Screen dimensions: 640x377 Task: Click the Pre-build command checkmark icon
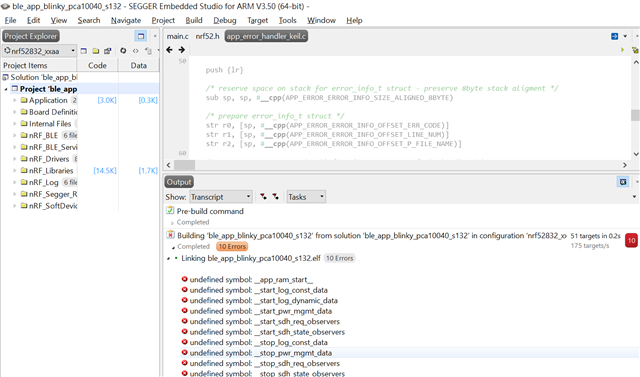click(170, 211)
